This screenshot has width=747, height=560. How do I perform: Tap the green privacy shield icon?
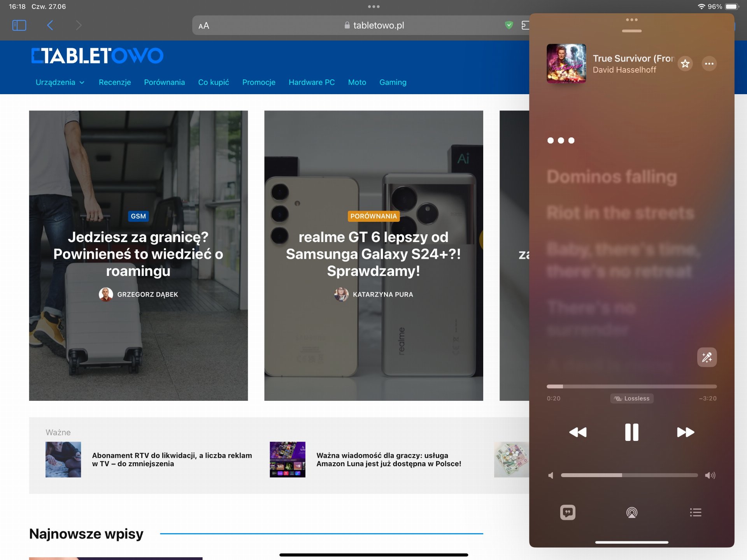[509, 25]
